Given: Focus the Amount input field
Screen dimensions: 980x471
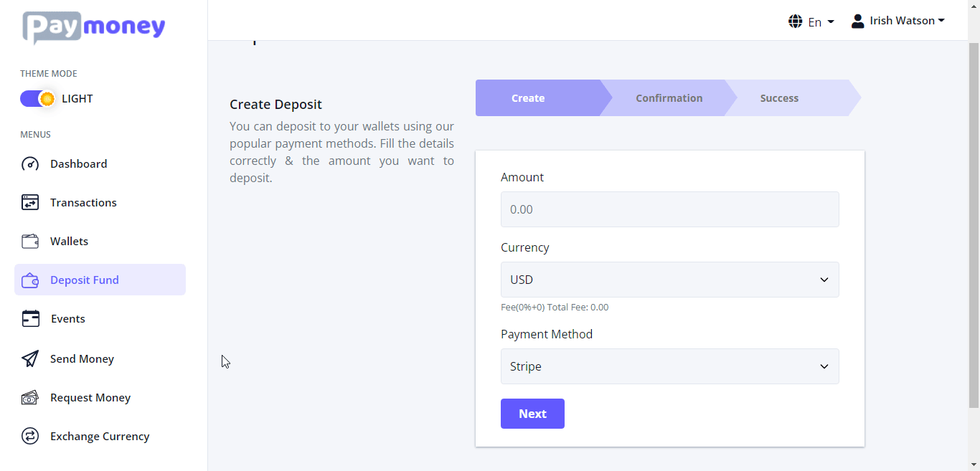Looking at the screenshot, I should (x=669, y=209).
